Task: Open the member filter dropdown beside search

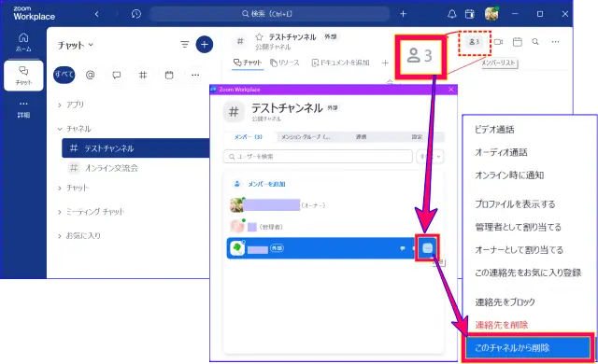Action: pyautogui.click(x=430, y=157)
